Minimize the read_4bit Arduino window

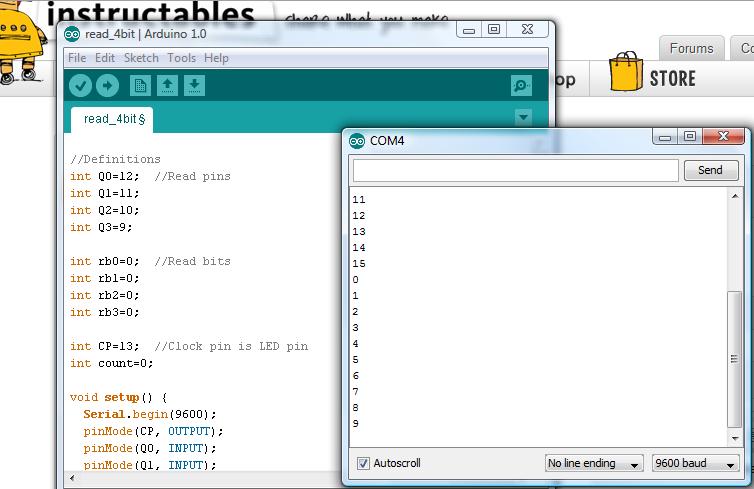coord(469,30)
